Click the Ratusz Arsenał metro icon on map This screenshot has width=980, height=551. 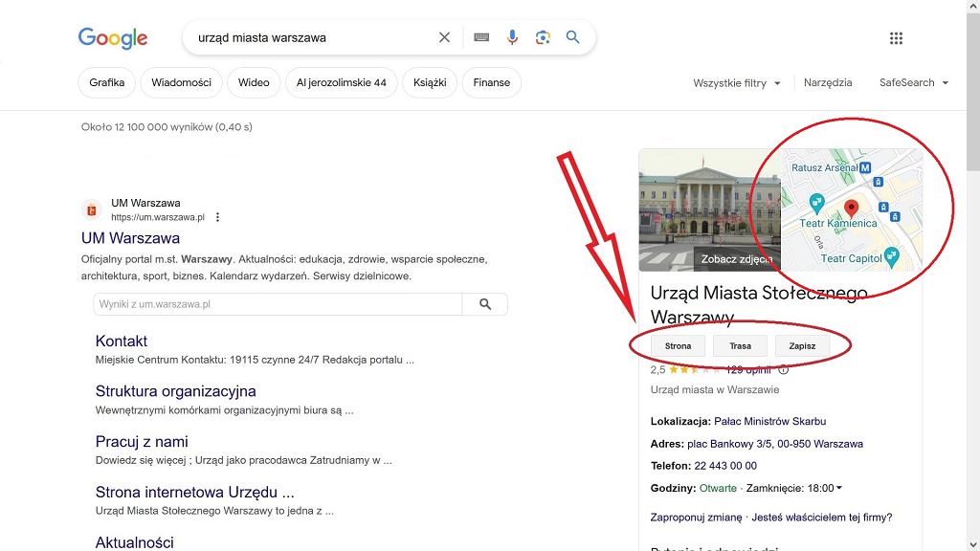pos(865,167)
